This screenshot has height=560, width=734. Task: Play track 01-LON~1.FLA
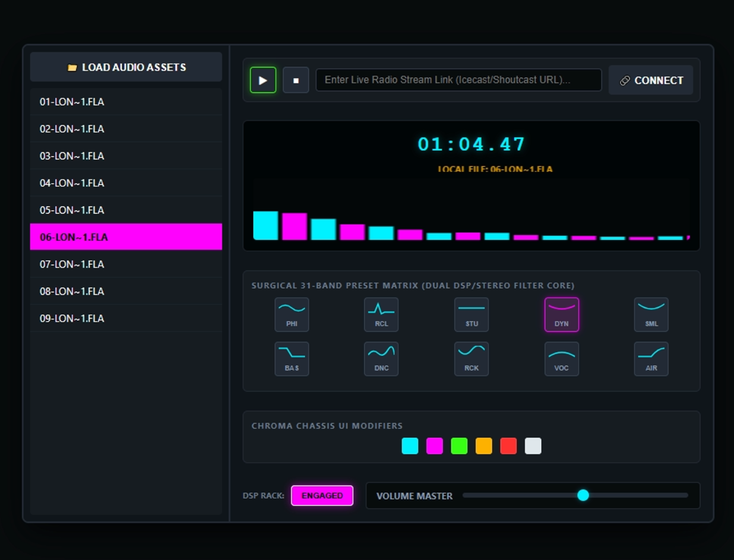[126, 102]
